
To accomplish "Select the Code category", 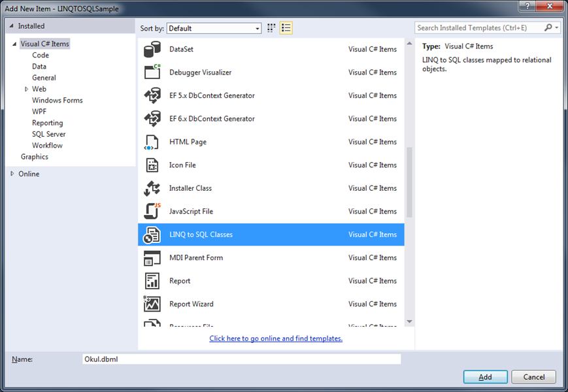I will tap(41, 55).
